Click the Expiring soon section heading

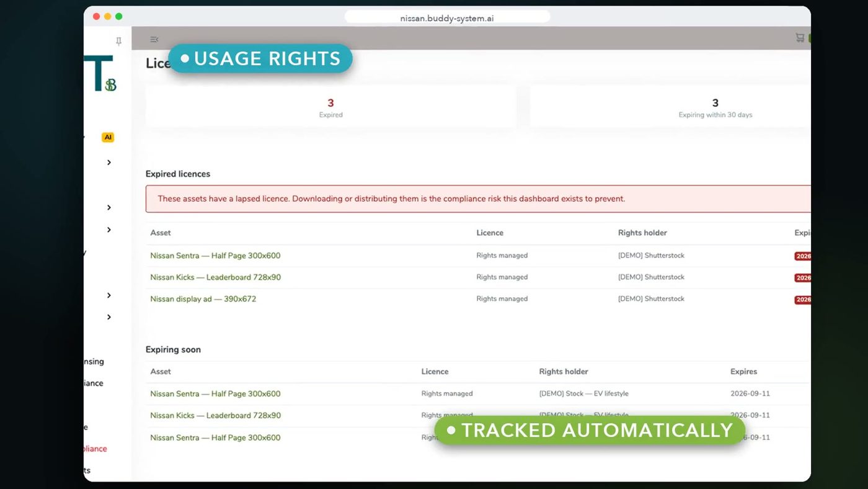click(173, 350)
